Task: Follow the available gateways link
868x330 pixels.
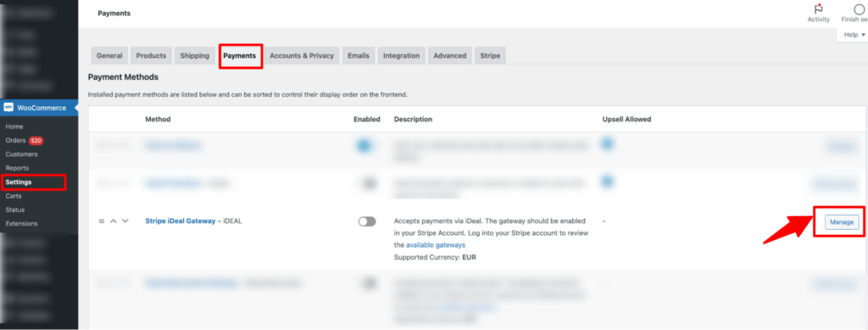Action: tap(436, 244)
